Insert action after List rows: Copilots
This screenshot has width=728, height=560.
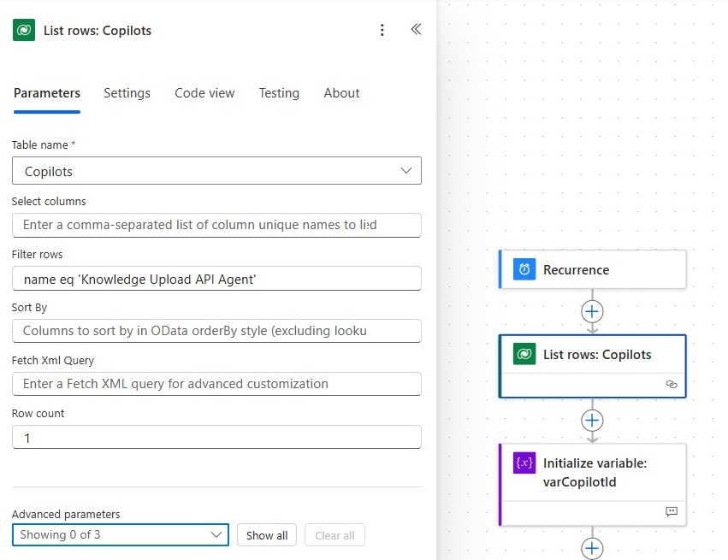(x=592, y=421)
